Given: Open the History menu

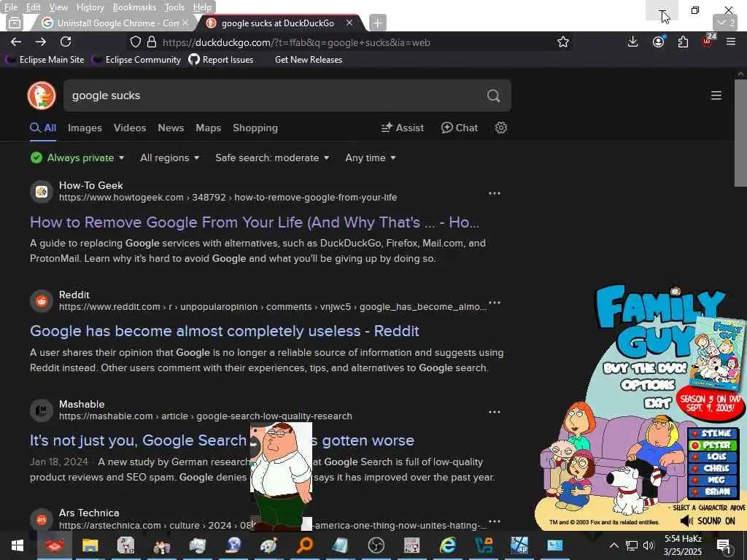Looking at the screenshot, I should click(90, 7).
